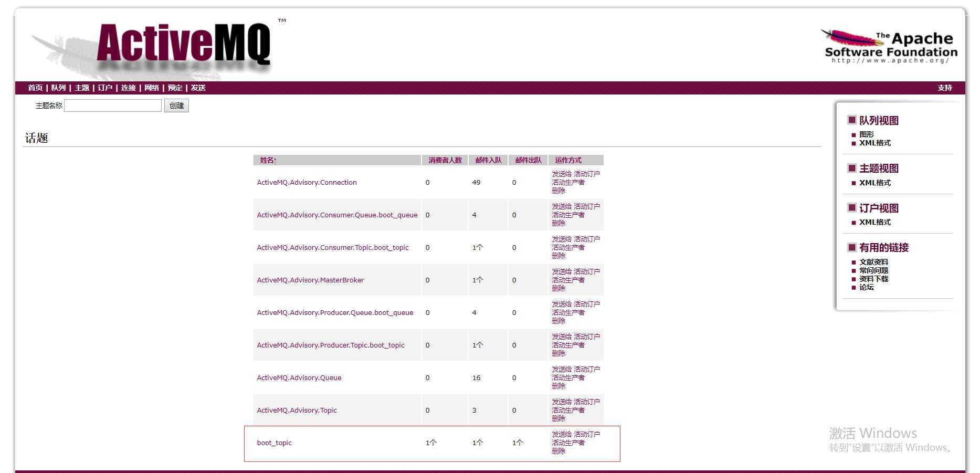Select the enqueued value 3 in the Advisory.Topic row
The width and height of the screenshot is (980, 473).
tap(474, 410)
